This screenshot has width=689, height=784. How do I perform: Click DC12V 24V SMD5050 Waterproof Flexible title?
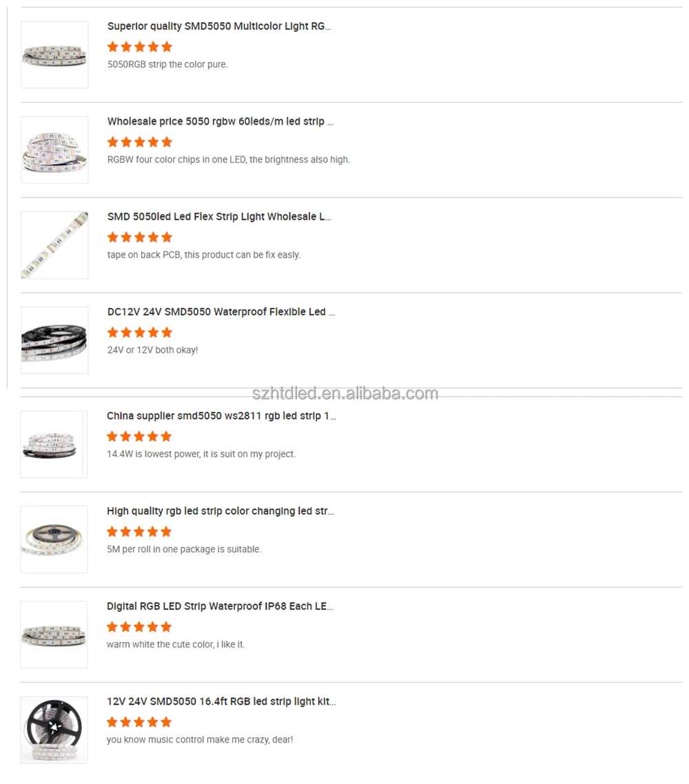(221, 311)
